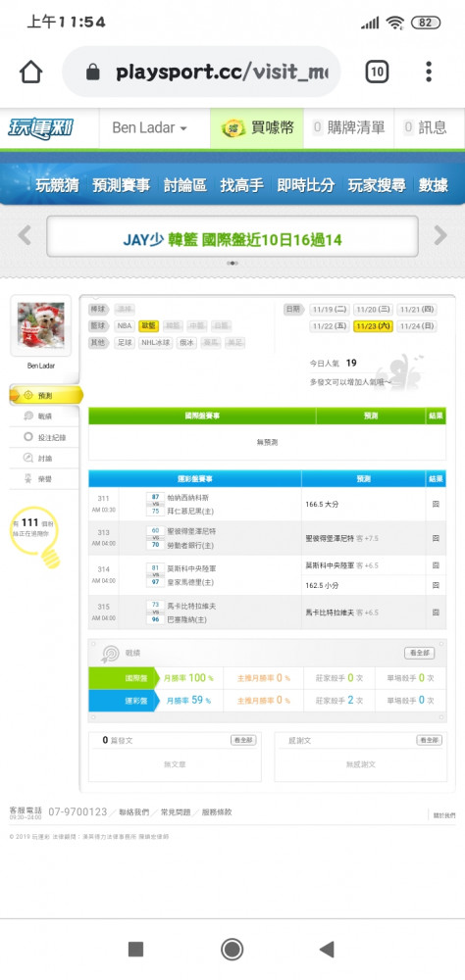Select the 11/24 (日) date filter
Screen dimensions: 465x980
pyautogui.click(x=417, y=326)
